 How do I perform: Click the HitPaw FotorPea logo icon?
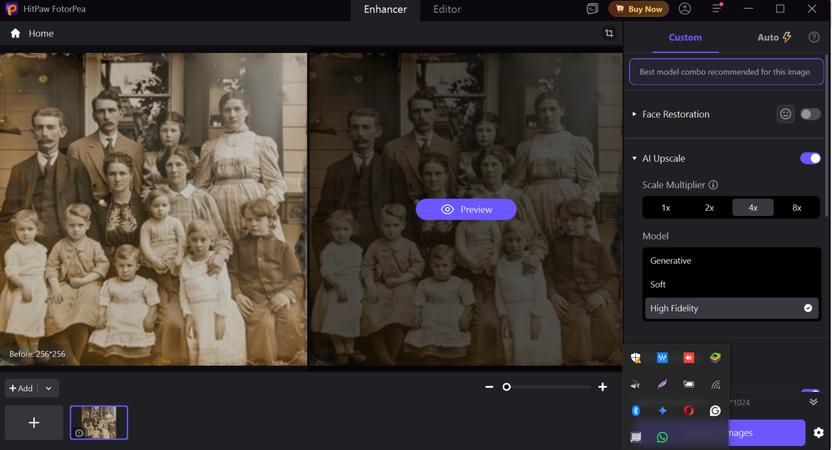tap(11, 9)
